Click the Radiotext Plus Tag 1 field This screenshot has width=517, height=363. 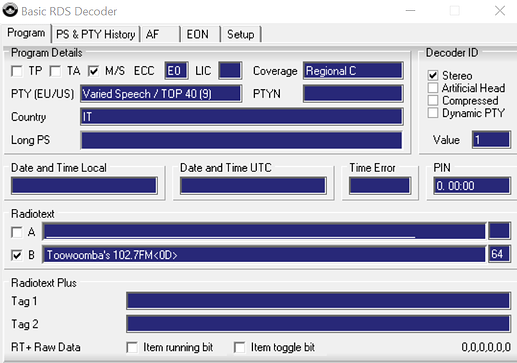click(318, 301)
